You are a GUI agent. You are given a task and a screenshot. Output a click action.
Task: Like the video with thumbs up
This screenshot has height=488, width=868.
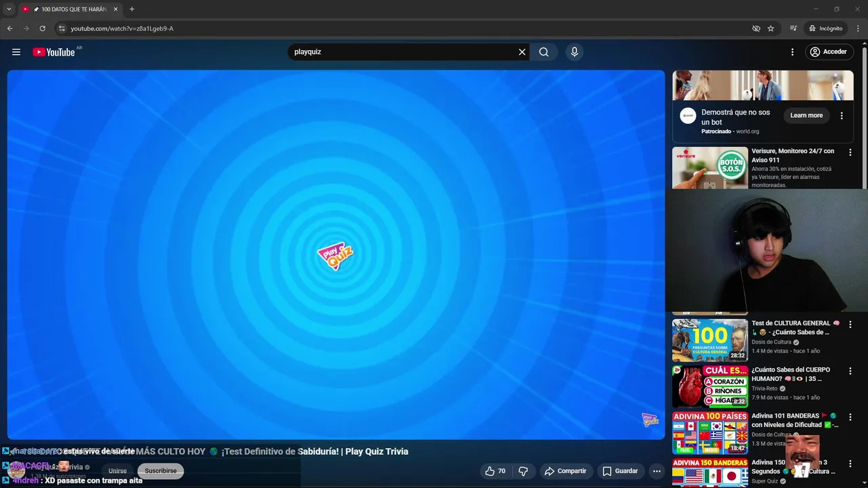click(x=496, y=471)
